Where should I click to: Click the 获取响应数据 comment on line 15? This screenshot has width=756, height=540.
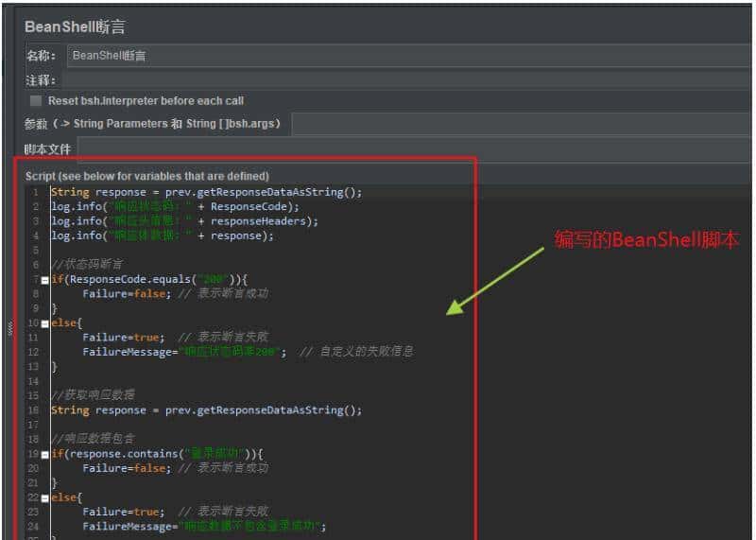click(93, 395)
